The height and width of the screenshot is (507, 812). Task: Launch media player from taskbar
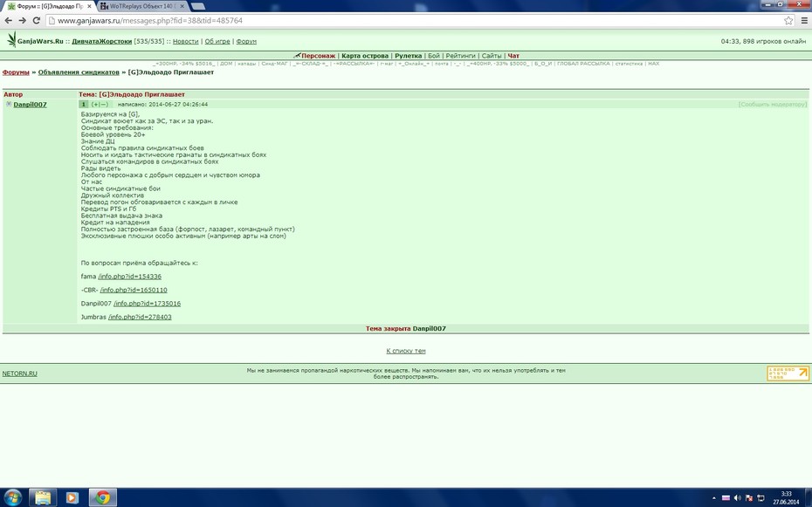[72, 497]
